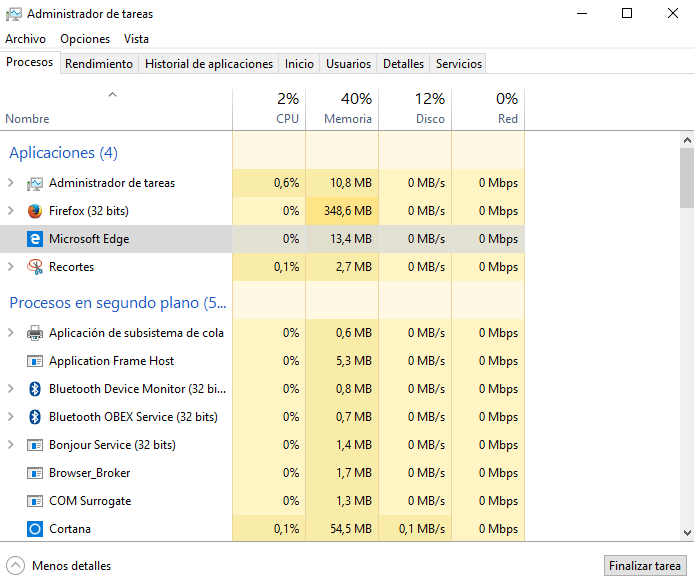Click the scrollbar down arrow
The image size is (694, 584).
[687, 533]
